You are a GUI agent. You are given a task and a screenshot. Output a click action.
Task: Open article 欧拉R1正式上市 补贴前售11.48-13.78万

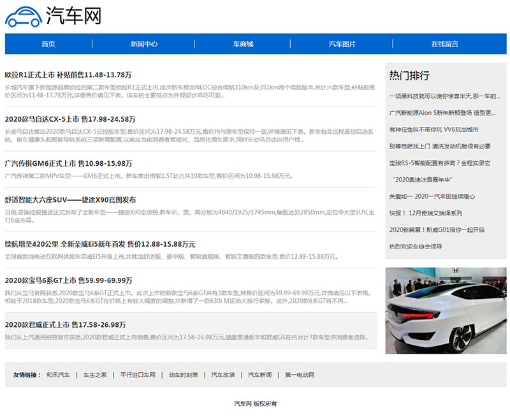[68, 75]
